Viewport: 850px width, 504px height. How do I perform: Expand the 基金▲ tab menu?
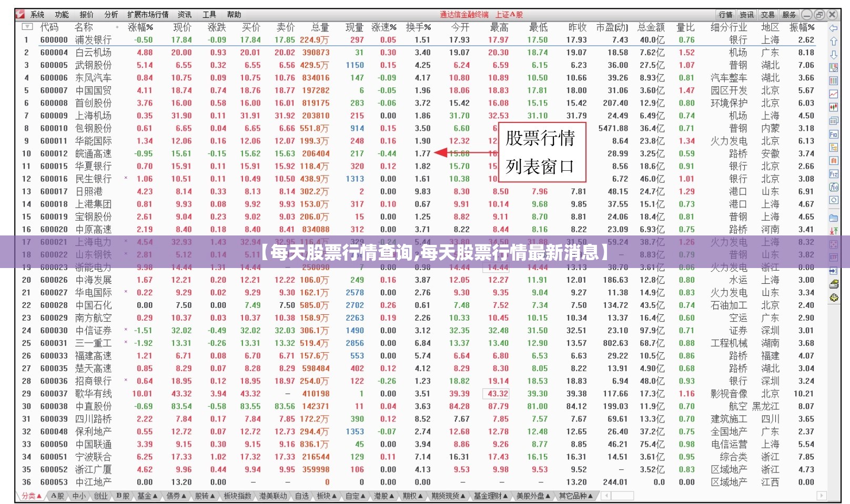point(147,496)
